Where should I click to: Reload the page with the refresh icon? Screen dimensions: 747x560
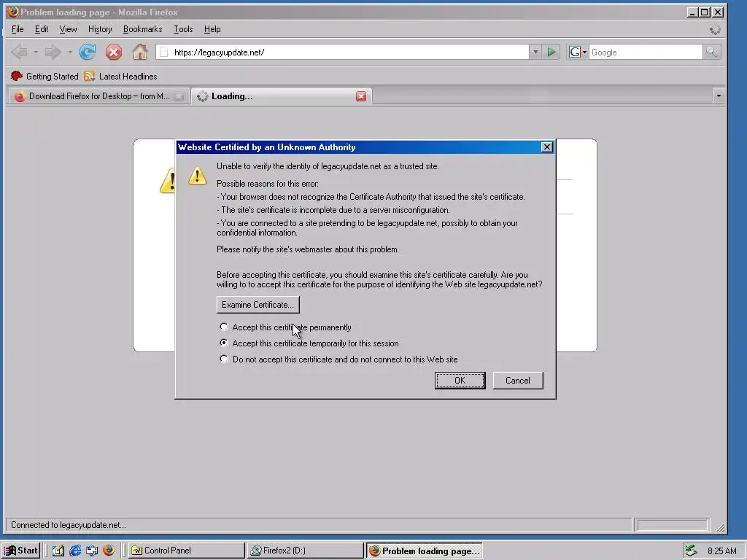(x=88, y=52)
